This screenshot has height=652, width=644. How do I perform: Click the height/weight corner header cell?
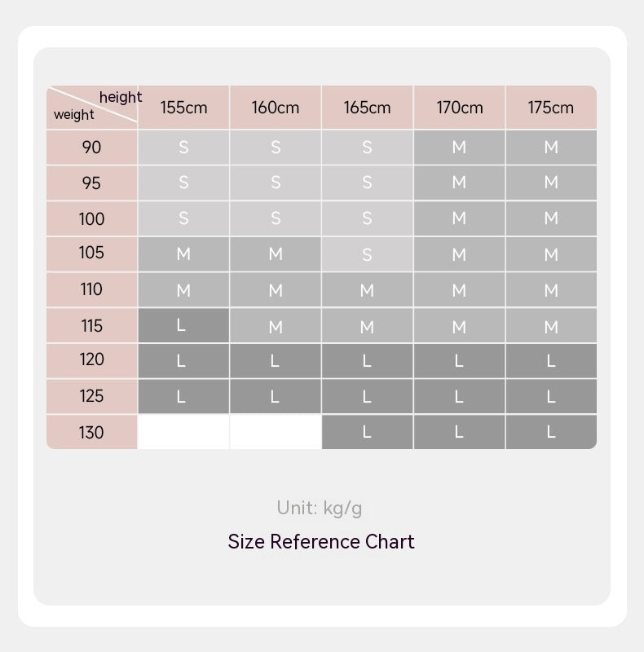point(92,107)
